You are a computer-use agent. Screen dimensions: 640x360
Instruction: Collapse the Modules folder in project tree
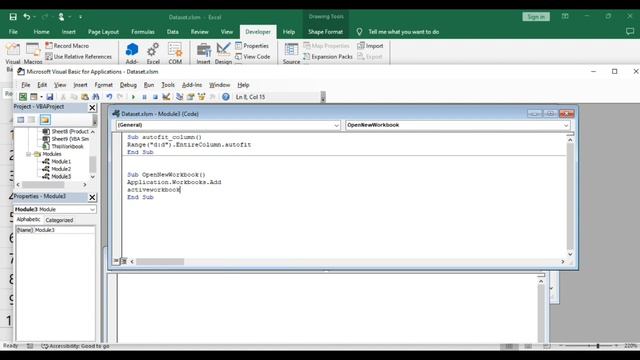[x=29, y=154]
